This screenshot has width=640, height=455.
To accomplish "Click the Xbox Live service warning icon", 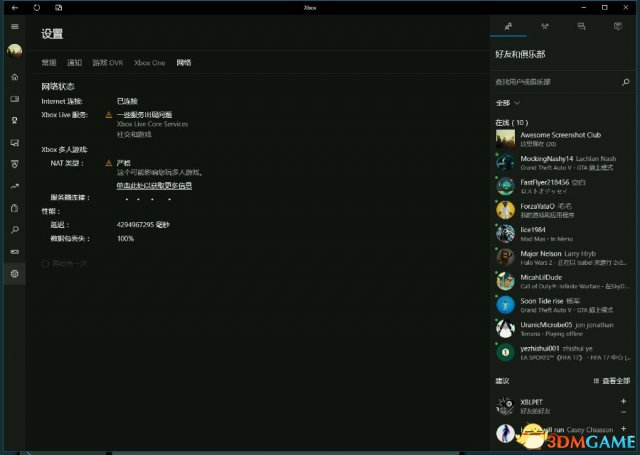I will (x=109, y=115).
